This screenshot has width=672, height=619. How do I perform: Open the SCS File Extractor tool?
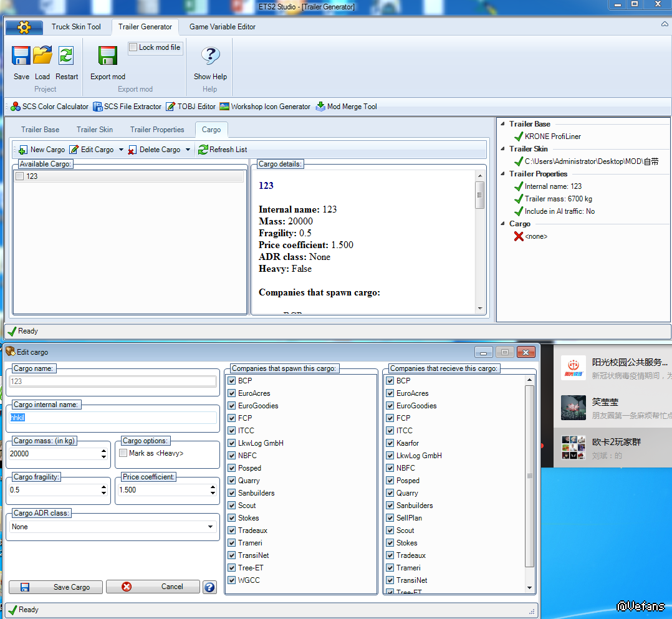[x=127, y=107]
